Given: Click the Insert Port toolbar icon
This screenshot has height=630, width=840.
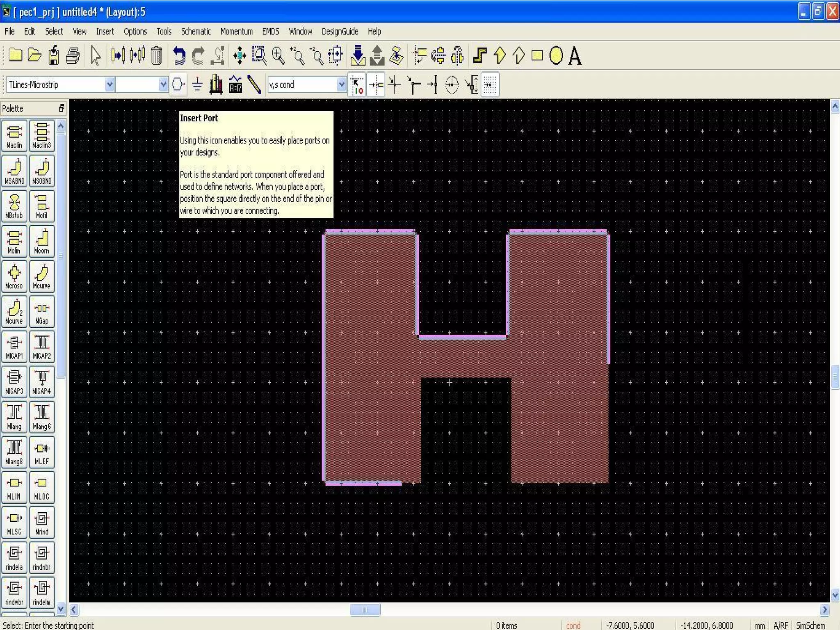Looking at the screenshot, I should point(178,84).
